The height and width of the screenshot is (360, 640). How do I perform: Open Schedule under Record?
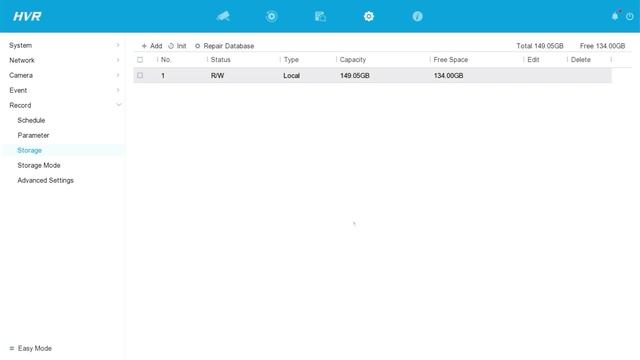point(31,120)
